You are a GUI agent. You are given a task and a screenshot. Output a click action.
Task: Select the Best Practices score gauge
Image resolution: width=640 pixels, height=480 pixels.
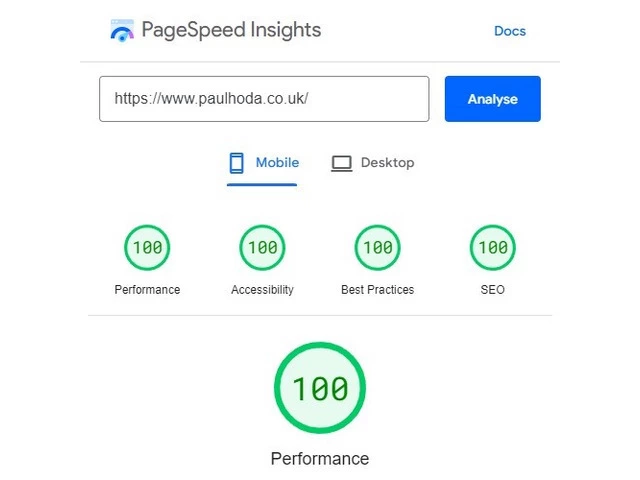tap(378, 247)
